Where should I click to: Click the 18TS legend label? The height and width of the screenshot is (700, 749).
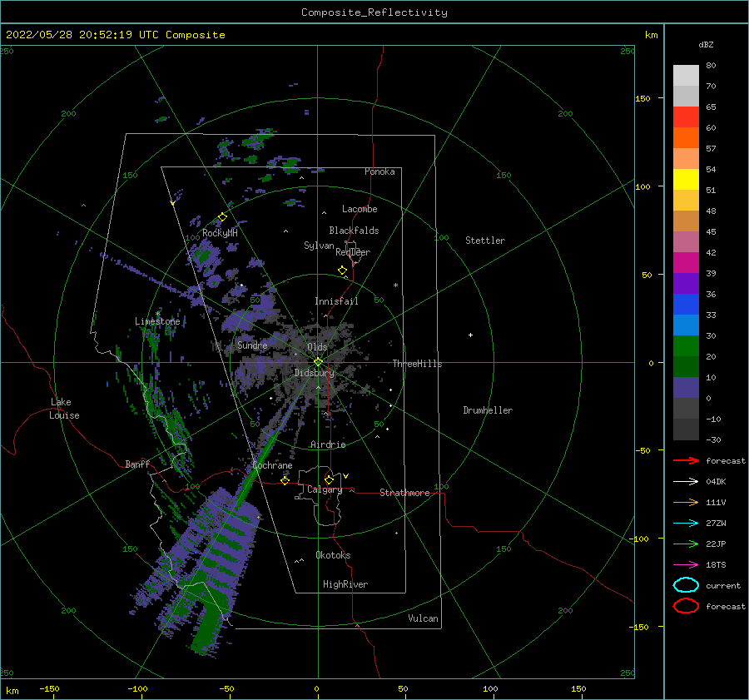point(716,565)
